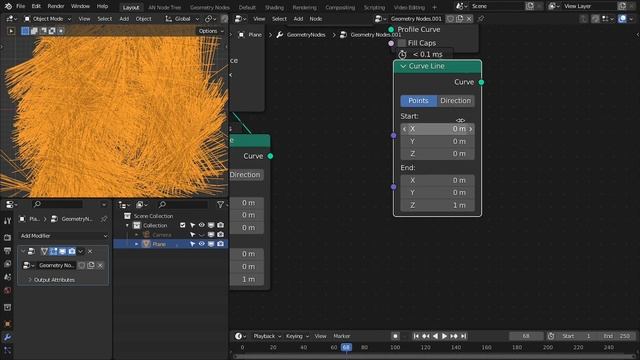Screen dimensions: 640x360
Task: Hide Collection with its eye icon
Action: (x=202, y=225)
